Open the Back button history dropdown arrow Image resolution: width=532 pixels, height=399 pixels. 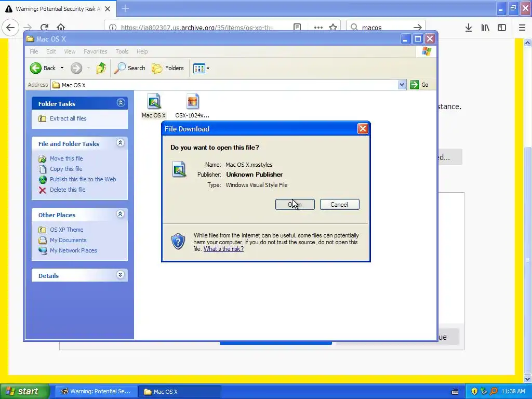[x=62, y=68]
